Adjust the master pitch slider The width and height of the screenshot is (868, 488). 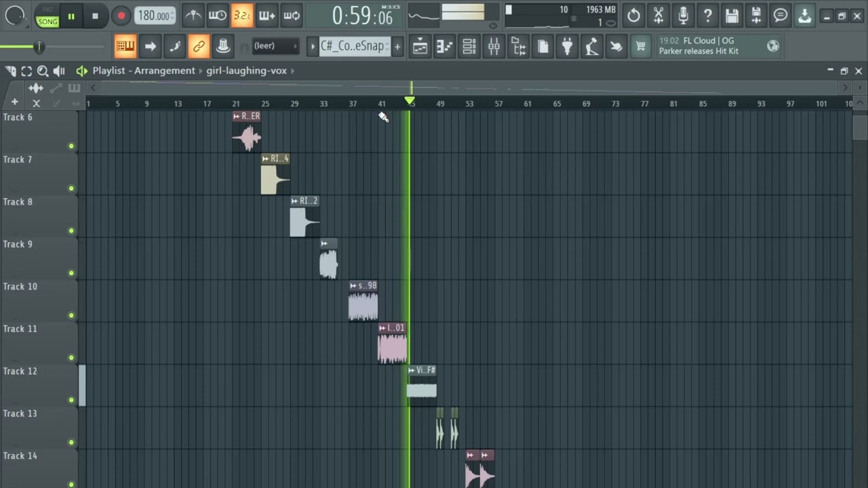(39, 46)
